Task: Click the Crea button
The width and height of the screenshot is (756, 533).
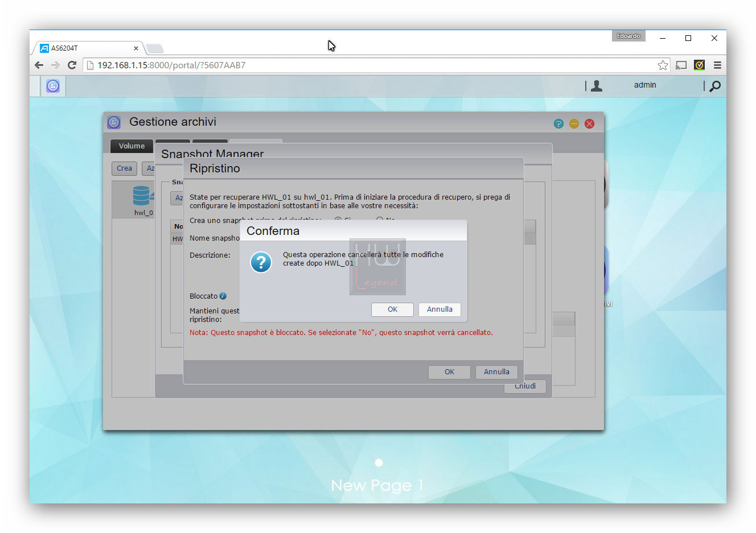Action: (124, 168)
